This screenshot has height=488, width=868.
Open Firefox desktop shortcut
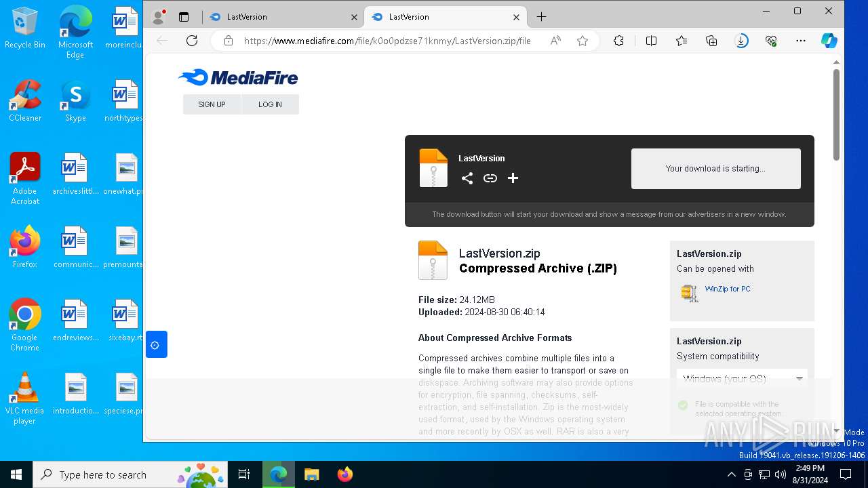(25, 247)
